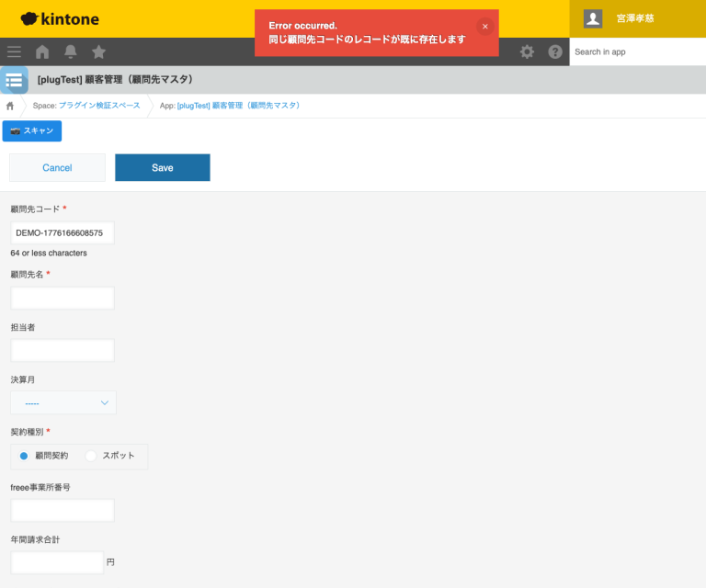Select the 顧問契約 radio option
706x588 pixels.
24,456
